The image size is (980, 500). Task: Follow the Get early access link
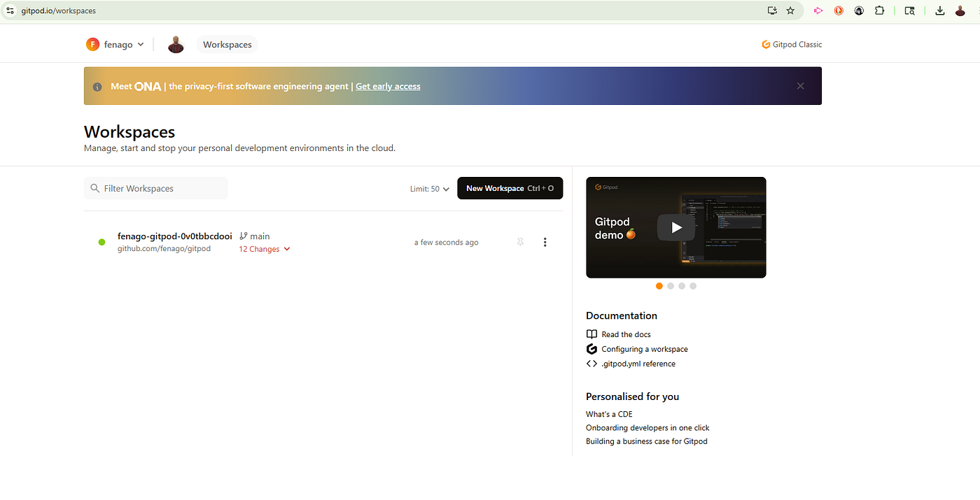click(388, 87)
